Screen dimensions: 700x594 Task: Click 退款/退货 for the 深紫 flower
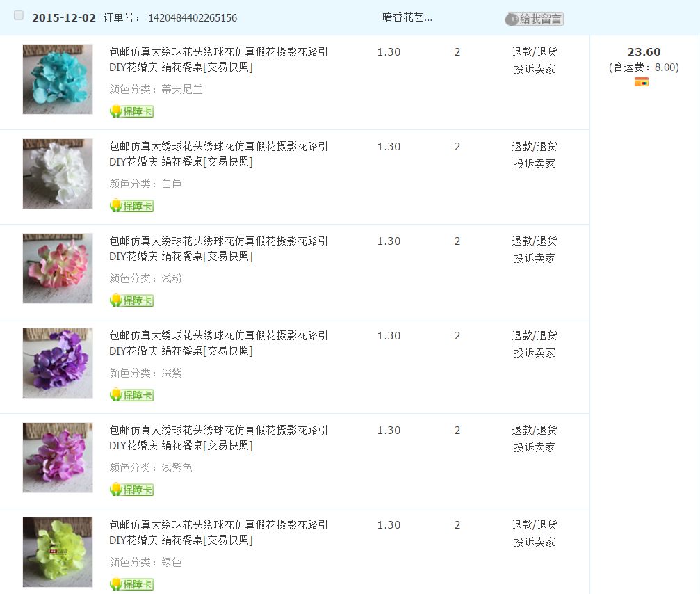pos(534,335)
